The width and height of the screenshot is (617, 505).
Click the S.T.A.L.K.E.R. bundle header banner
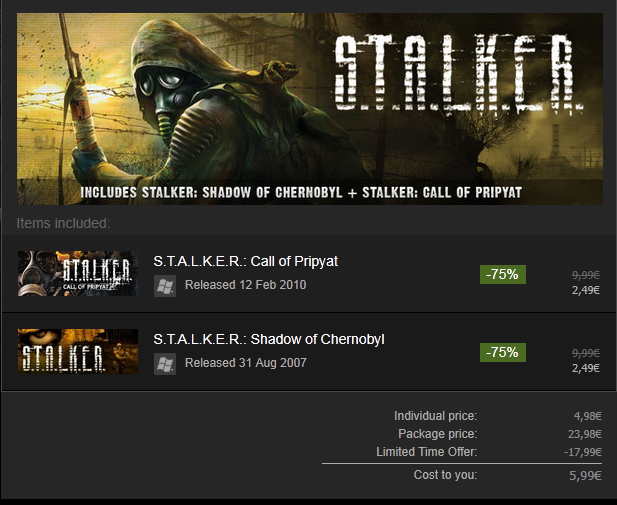[310, 109]
